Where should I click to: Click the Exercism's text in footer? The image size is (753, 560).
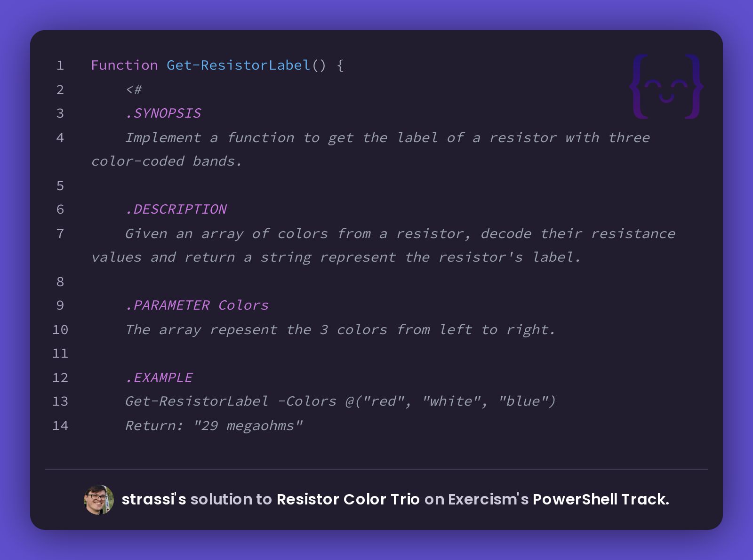488,499
